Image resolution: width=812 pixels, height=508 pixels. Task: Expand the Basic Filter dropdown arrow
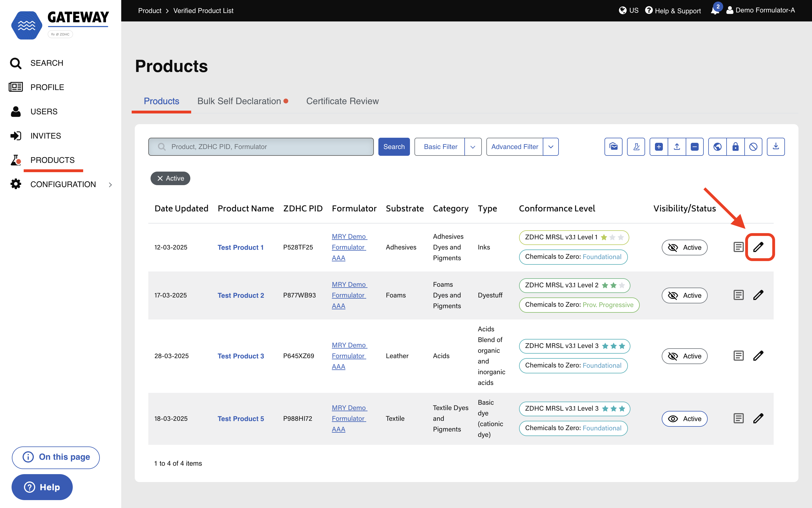(x=473, y=147)
